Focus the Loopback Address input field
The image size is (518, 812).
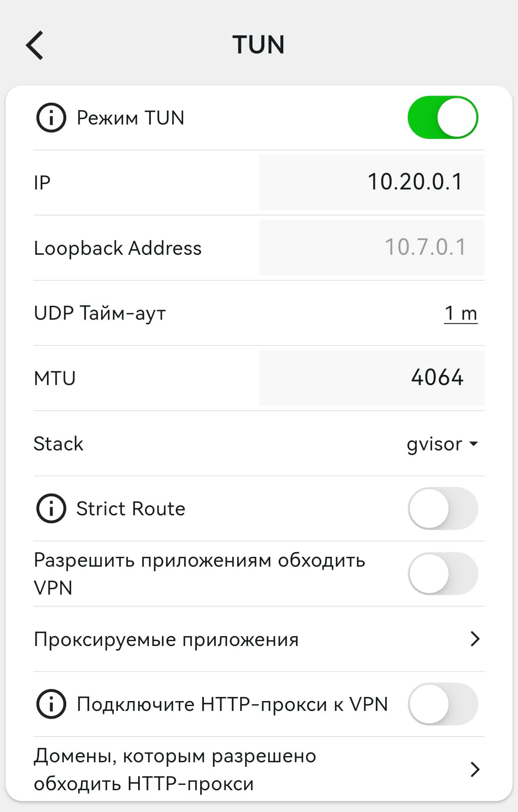click(372, 248)
